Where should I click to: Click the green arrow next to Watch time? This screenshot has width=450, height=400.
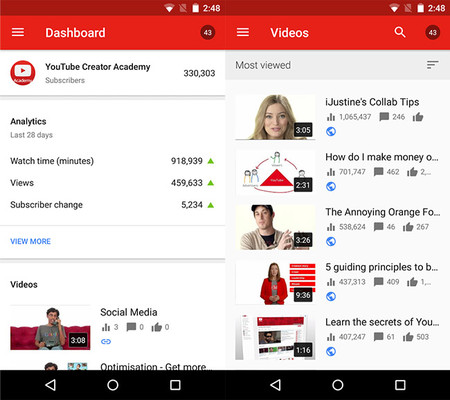coord(211,161)
